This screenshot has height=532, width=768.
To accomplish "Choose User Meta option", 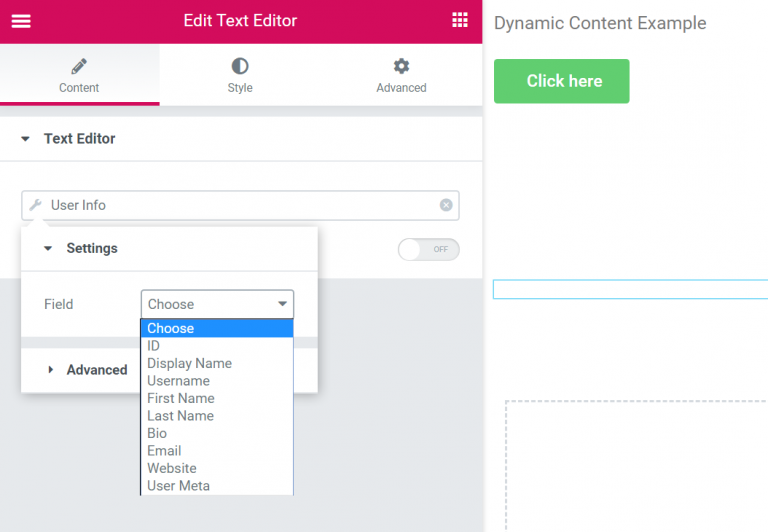I will pos(178,486).
